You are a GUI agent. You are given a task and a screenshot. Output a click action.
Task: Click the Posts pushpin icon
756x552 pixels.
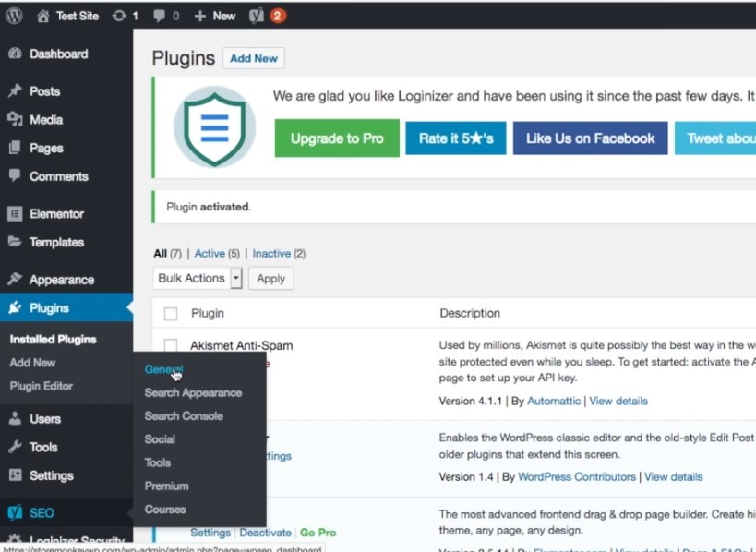(x=15, y=90)
